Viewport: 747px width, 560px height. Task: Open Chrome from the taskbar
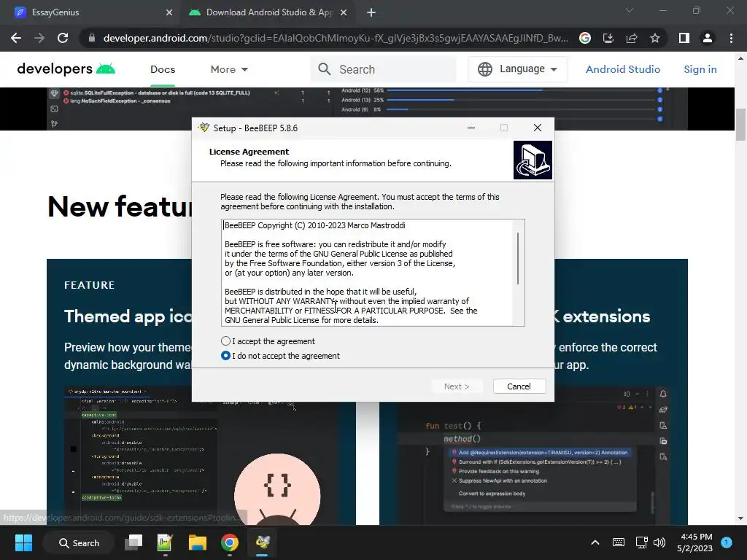pyautogui.click(x=230, y=542)
